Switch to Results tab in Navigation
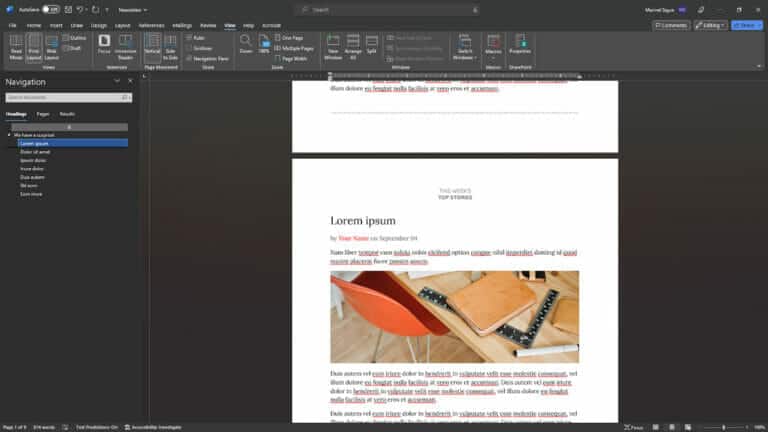This screenshot has height=432, width=768. click(67, 114)
